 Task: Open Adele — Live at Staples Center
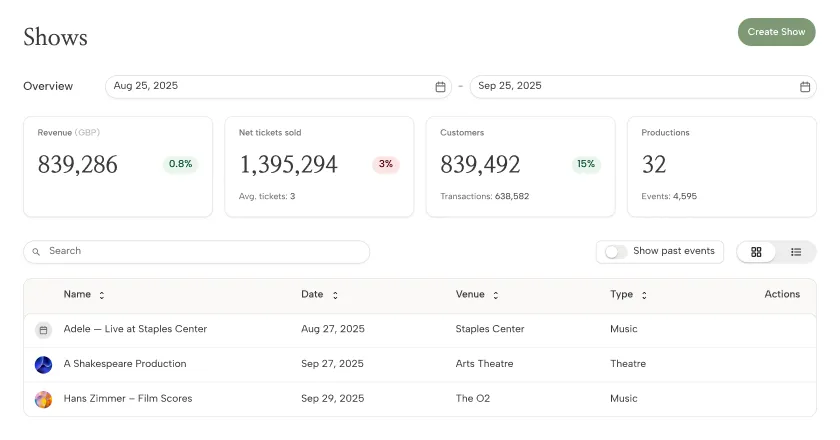click(135, 329)
